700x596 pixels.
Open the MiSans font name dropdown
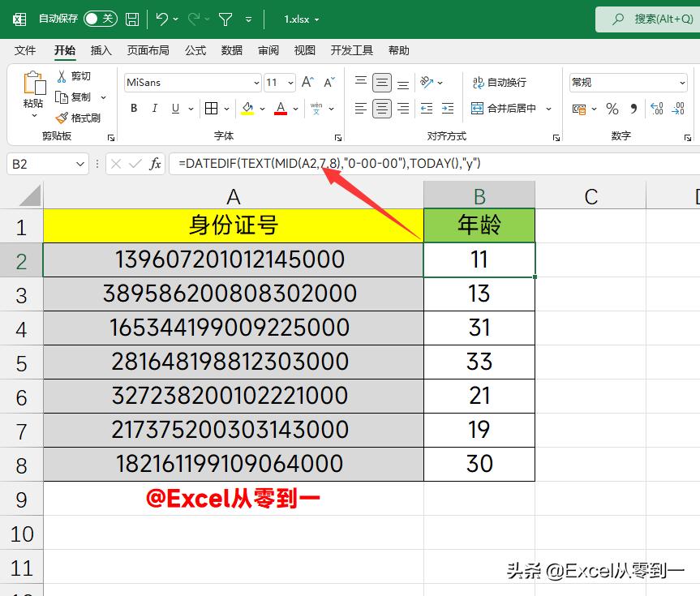(x=257, y=82)
